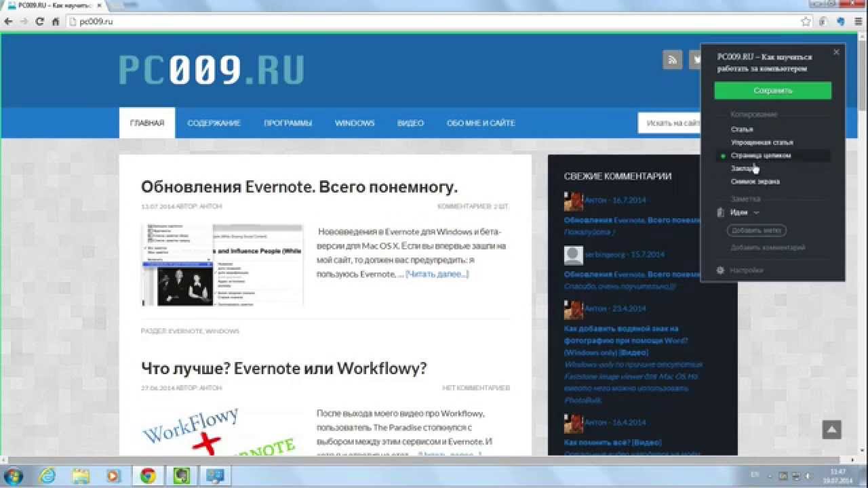Bookmark the page with the star icon
Image resolution: width=868 pixels, height=488 pixels.
tap(806, 21)
